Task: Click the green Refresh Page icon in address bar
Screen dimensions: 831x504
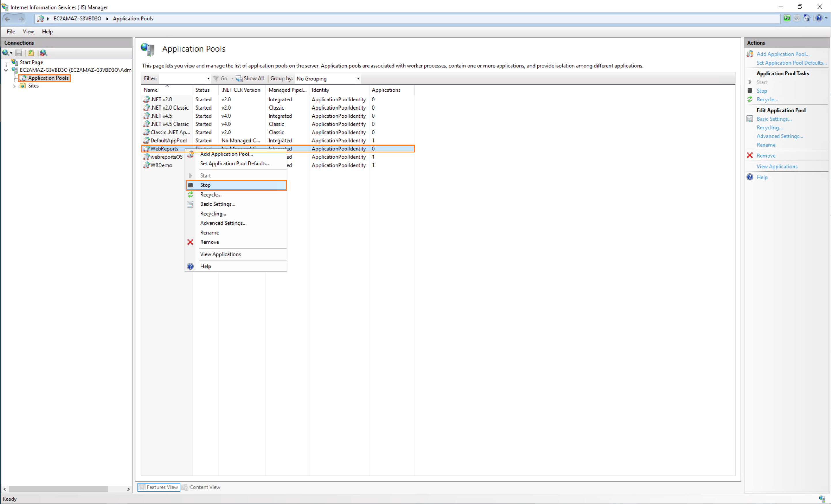Action: pyautogui.click(x=787, y=18)
